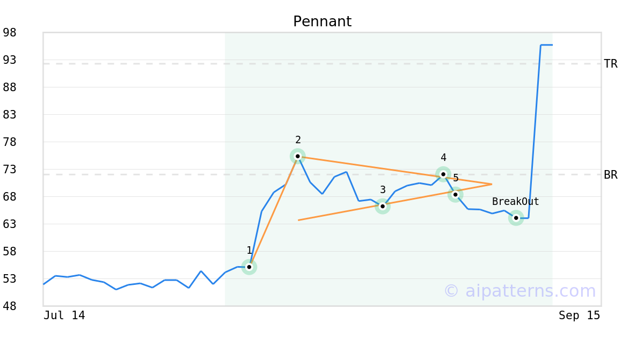Click the TR level label

tap(610, 64)
